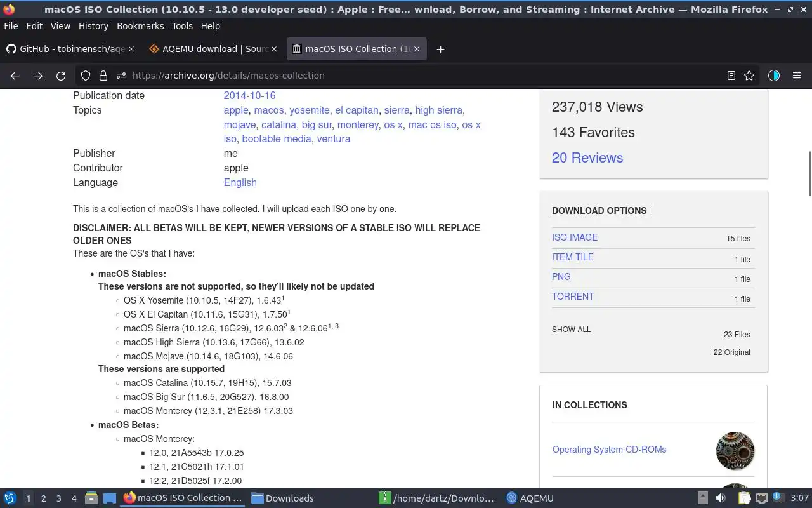Screen dimensions: 812x508
Task: Open the Operating System CD-ROMs gear thumbnail
Action: click(735, 451)
